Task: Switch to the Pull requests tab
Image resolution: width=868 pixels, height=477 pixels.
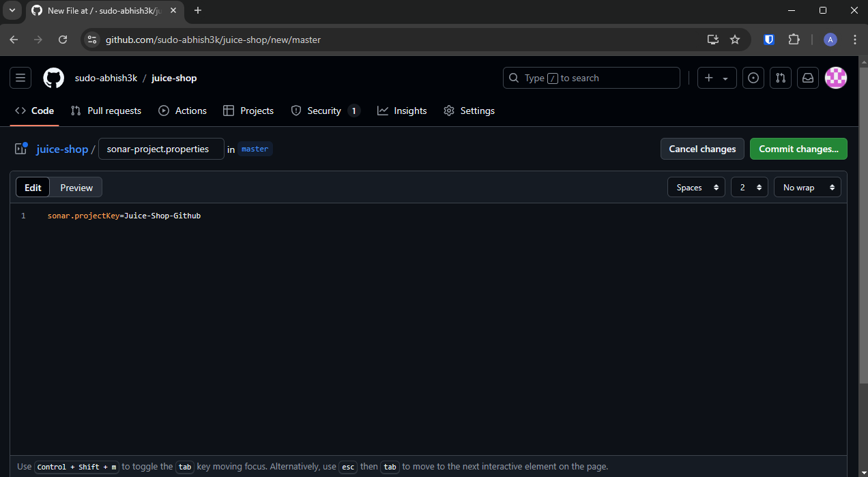Action: 106,111
